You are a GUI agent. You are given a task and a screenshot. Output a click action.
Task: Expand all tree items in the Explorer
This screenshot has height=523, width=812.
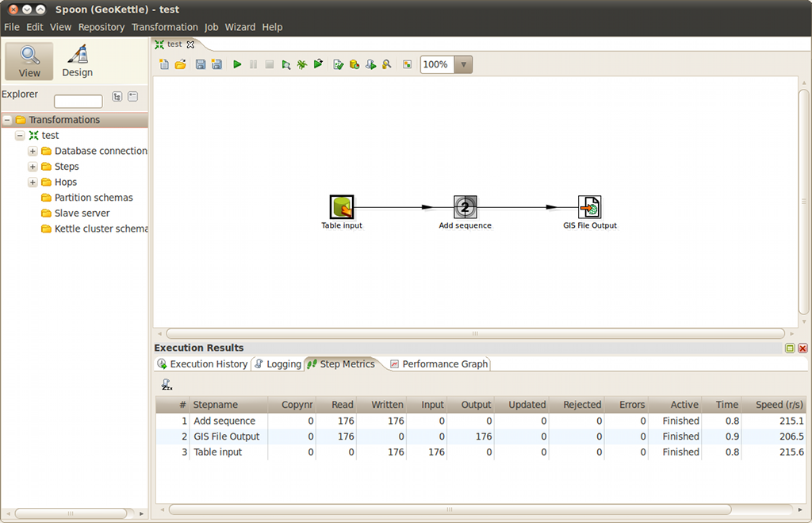[117, 96]
